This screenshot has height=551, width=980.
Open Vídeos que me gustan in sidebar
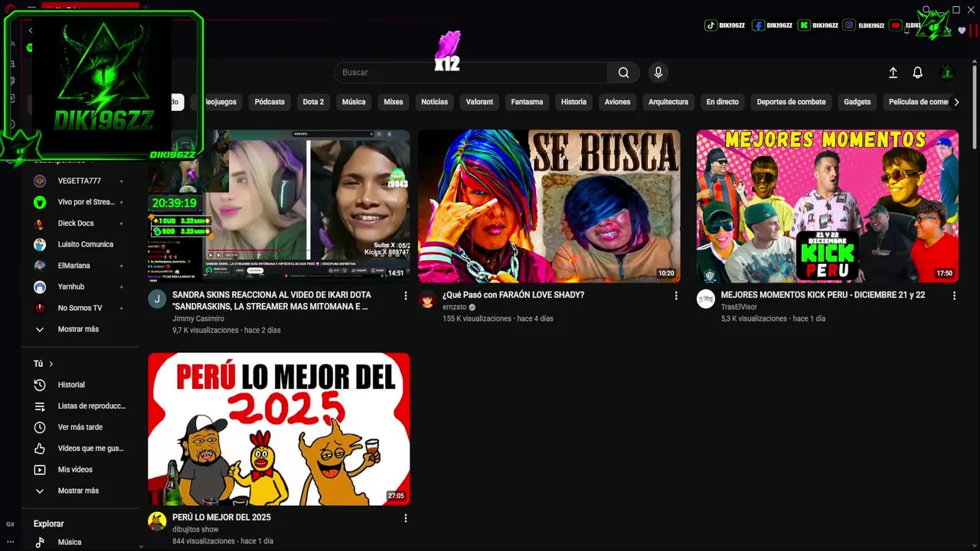pyautogui.click(x=80, y=448)
